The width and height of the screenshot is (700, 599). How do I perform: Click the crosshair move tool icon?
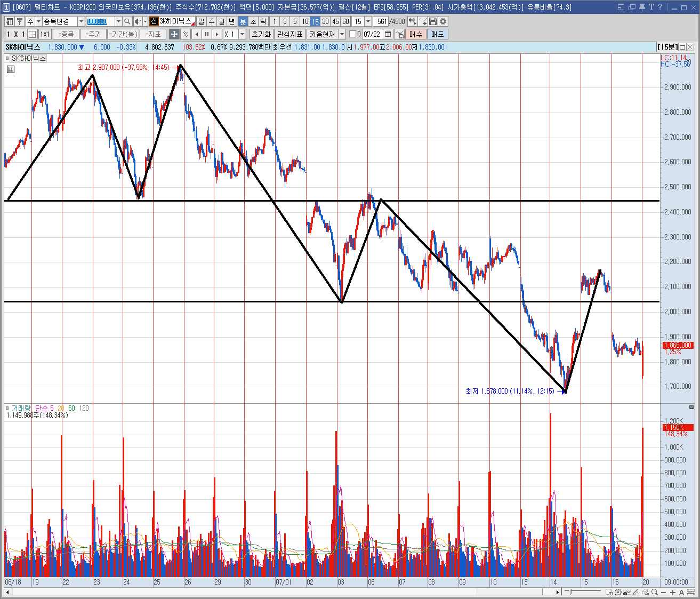click(174, 34)
